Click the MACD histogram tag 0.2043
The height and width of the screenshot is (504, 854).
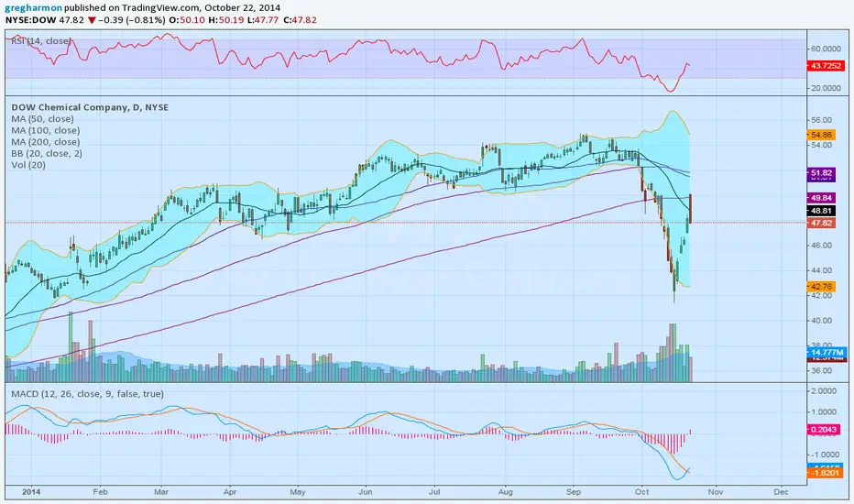pyautogui.click(x=823, y=430)
